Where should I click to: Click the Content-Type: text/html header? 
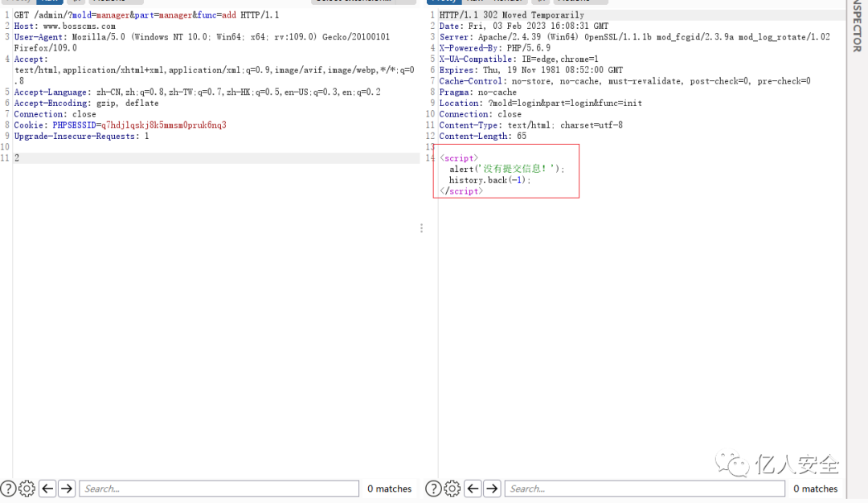pos(531,125)
